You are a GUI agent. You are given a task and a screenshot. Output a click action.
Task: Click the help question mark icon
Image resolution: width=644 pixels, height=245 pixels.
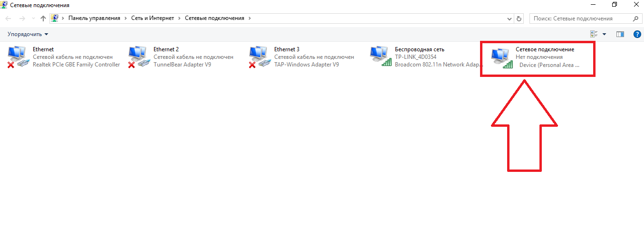[x=637, y=34]
